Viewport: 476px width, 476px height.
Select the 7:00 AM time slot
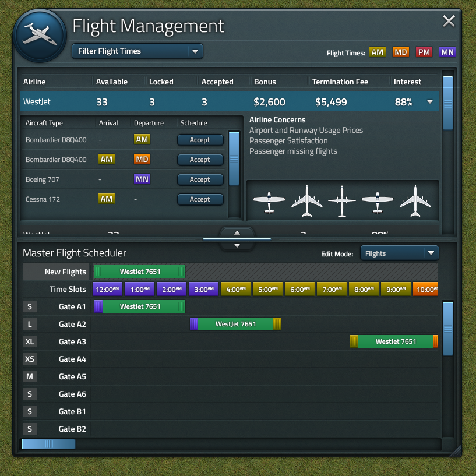[x=332, y=290]
